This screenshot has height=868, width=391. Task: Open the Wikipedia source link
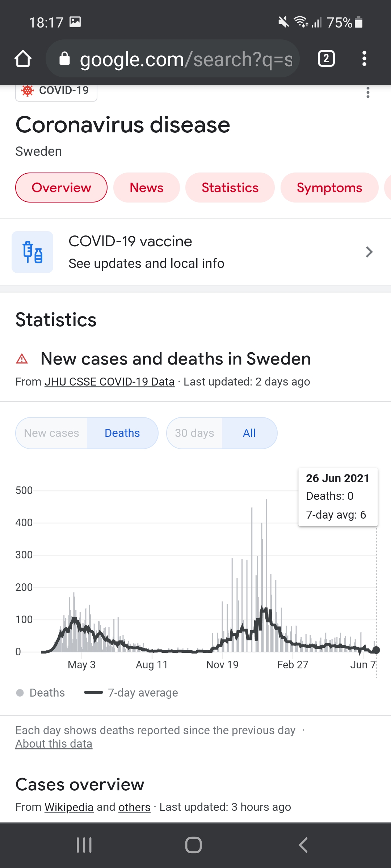69,807
